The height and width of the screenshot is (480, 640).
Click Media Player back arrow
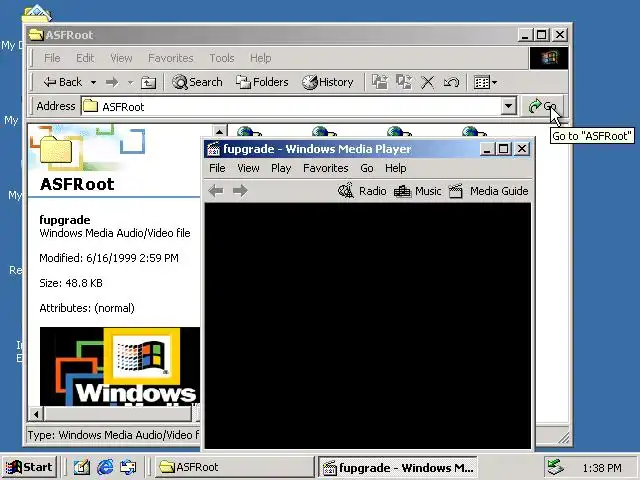coord(216,191)
